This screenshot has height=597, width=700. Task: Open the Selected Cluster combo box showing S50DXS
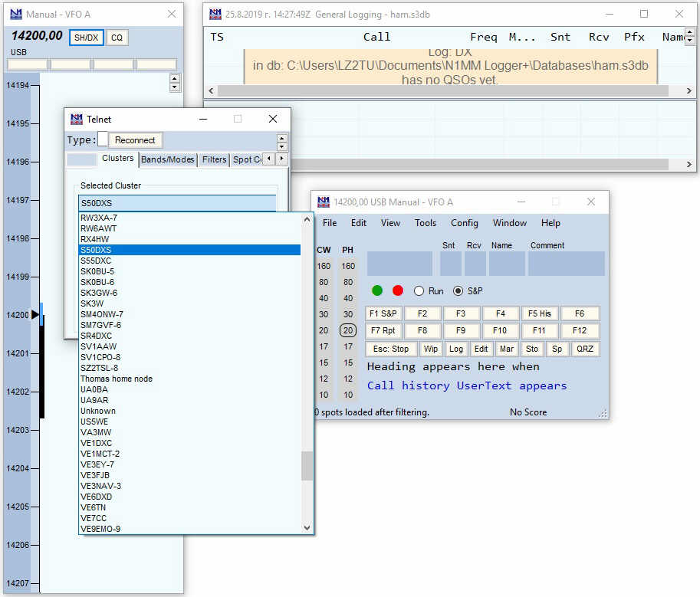click(x=177, y=203)
